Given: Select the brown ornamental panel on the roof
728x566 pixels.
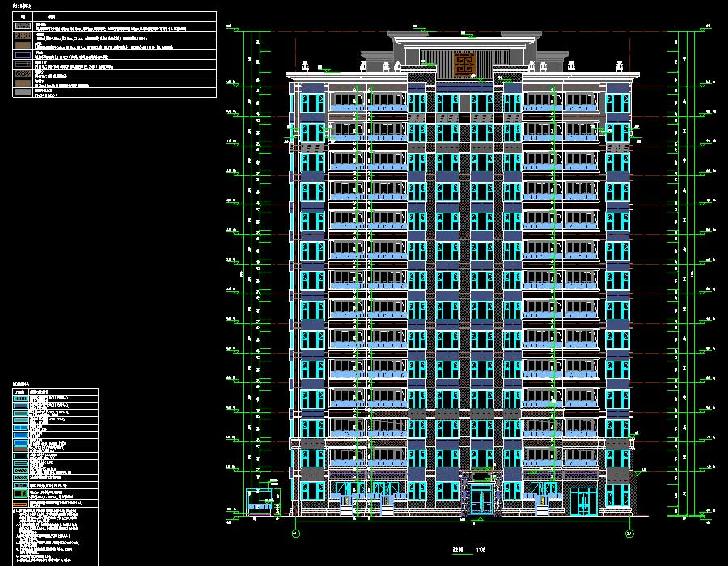Looking at the screenshot, I should pyautogui.click(x=463, y=65).
